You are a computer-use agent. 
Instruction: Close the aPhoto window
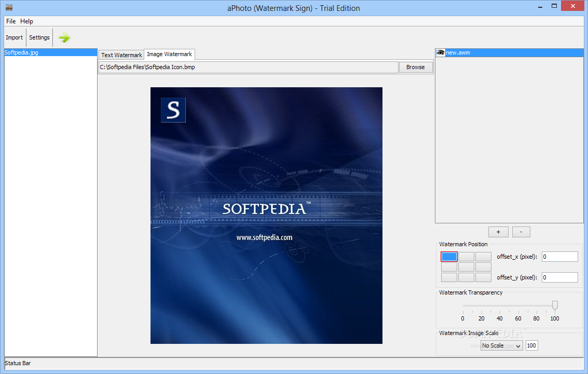coord(572,6)
